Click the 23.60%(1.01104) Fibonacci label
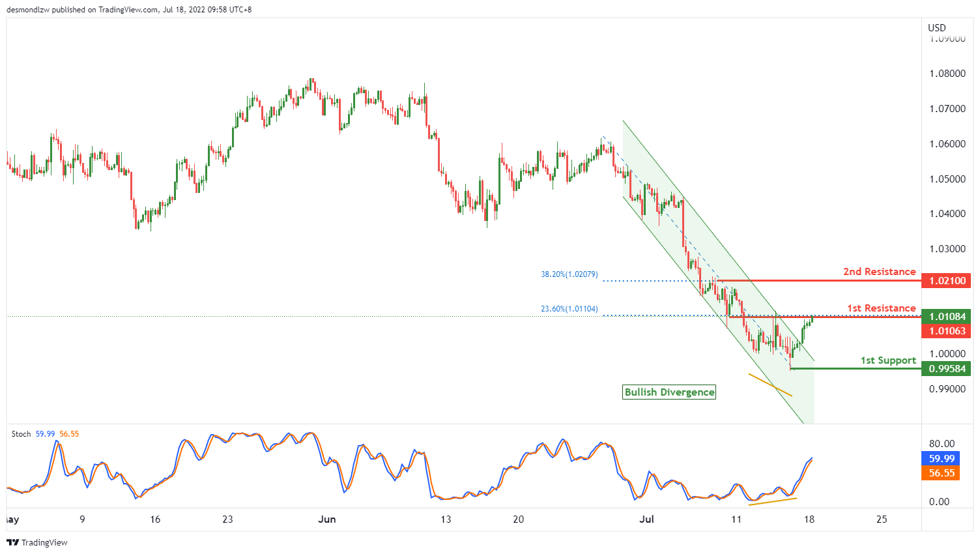The image size is (980, 554). click(569, 309)
